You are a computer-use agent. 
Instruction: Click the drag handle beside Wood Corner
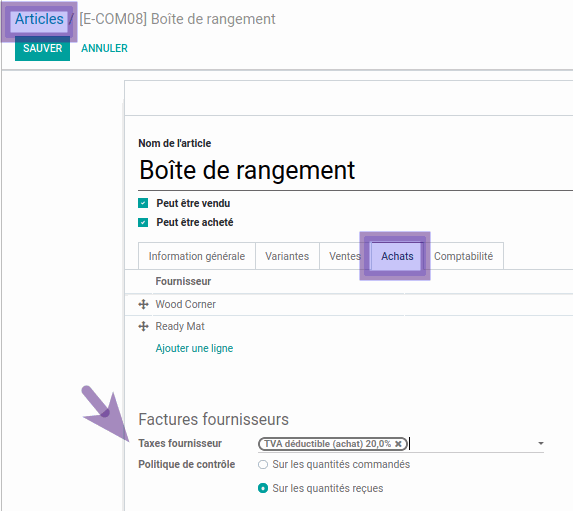[x=143, y=304]
